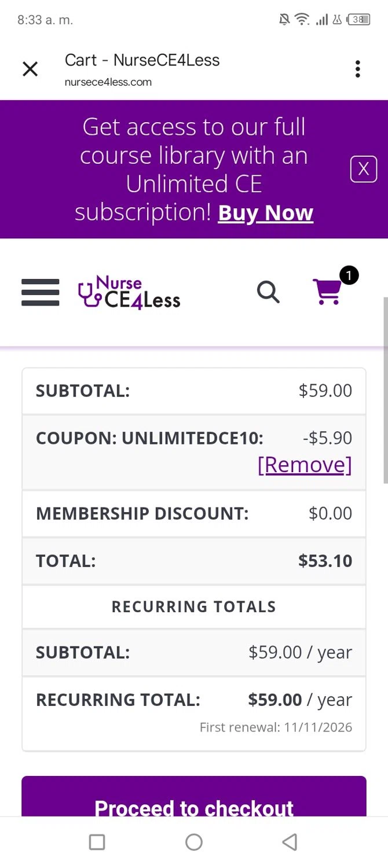This screenshot has width=388, height=868.
Task: View the shopping cart icon
Action: (x=327, y=292)
